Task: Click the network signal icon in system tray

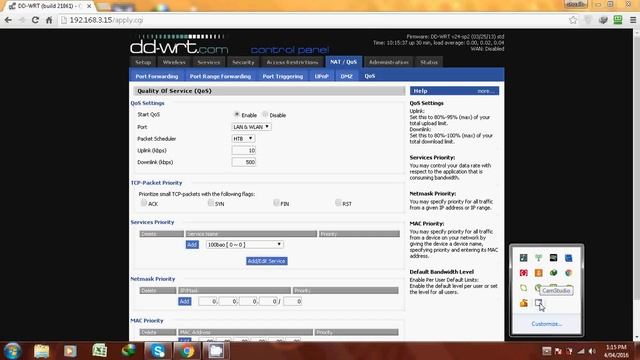Action: (x=581, y=351)
